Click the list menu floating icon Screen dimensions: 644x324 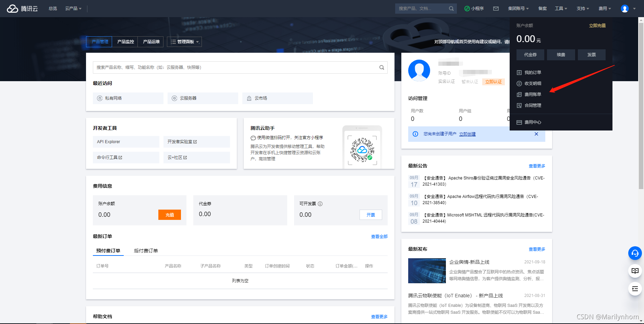(x=635, y=289)
